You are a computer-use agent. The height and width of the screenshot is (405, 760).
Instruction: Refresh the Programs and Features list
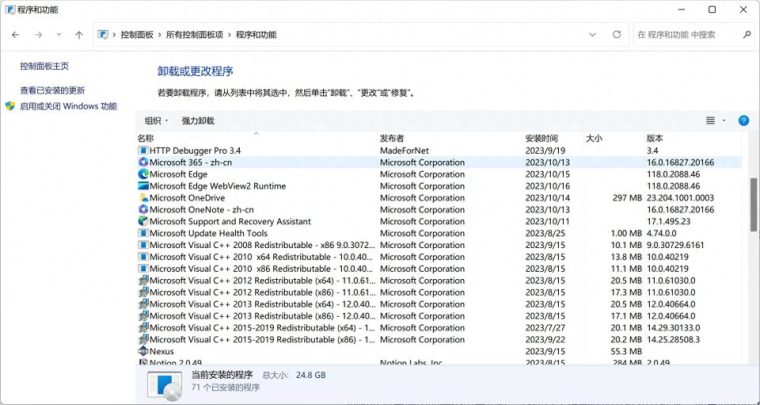point(617,35)
